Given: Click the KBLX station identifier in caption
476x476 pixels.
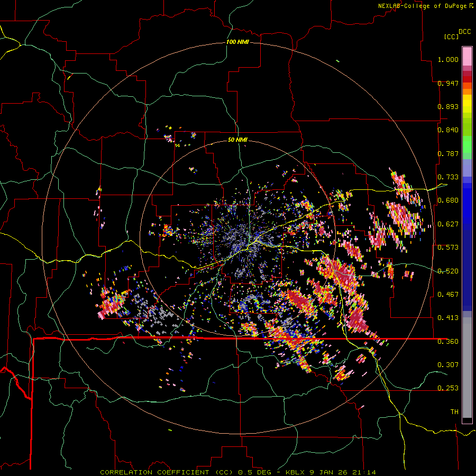Looking at the screenshot, I should (x=296, y=472).
